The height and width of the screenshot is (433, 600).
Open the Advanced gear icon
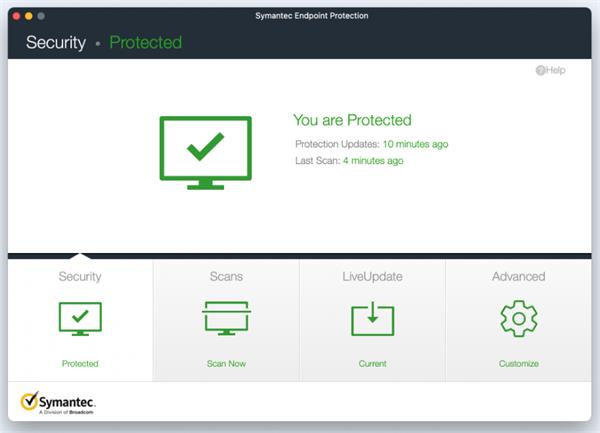pos(519,319)
